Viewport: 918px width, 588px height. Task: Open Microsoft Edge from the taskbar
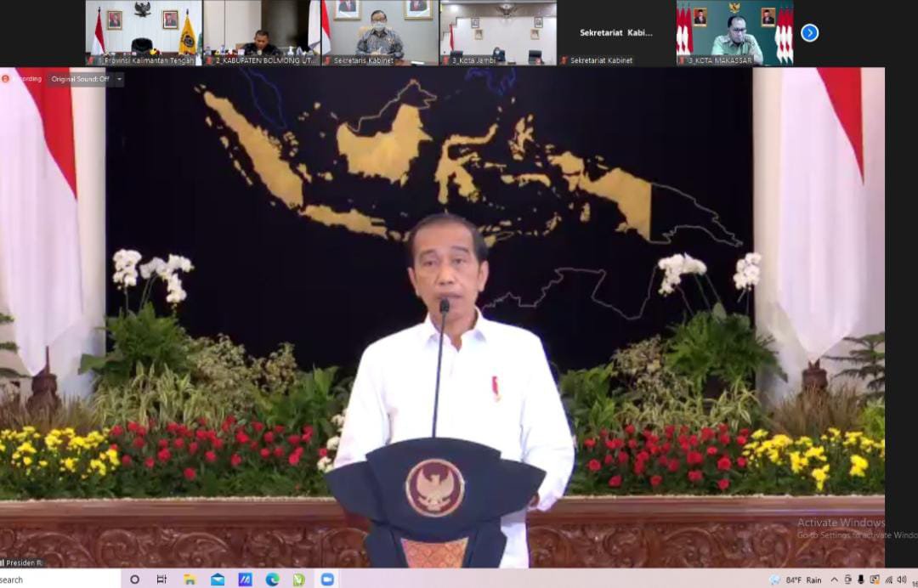click(x=272, y=580)
